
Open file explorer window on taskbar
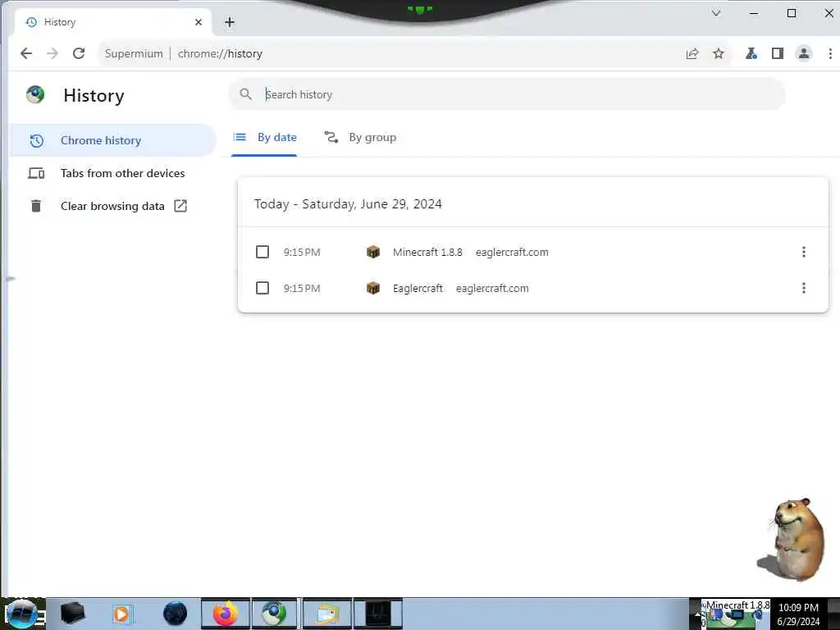click(326, 614)
